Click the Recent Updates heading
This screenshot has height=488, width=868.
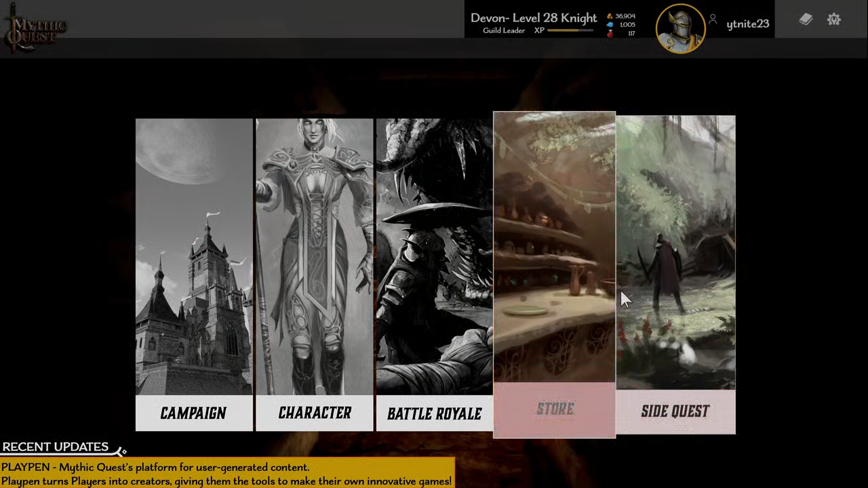(55, 447)
